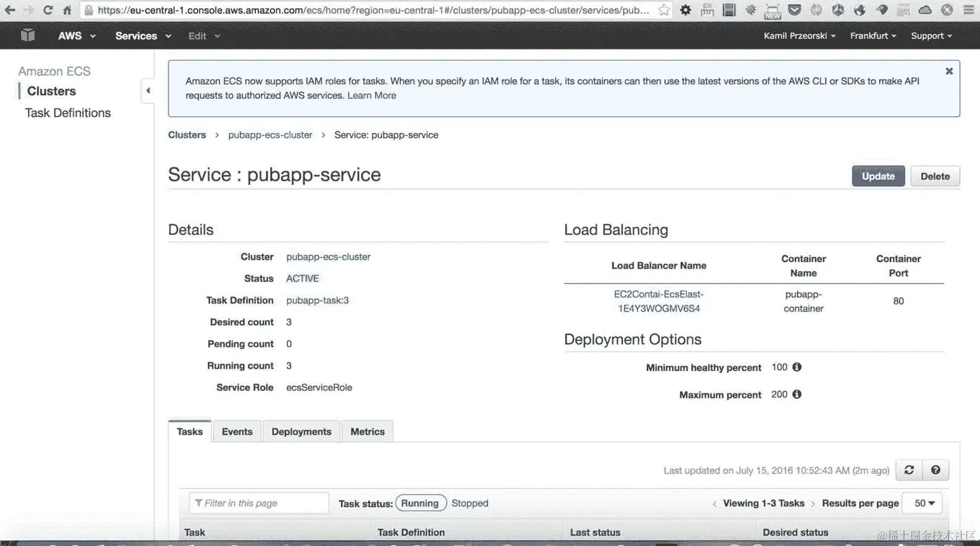Click the Filter in this page field
Viewport: 980px width, 546px height.
[259, 503]
